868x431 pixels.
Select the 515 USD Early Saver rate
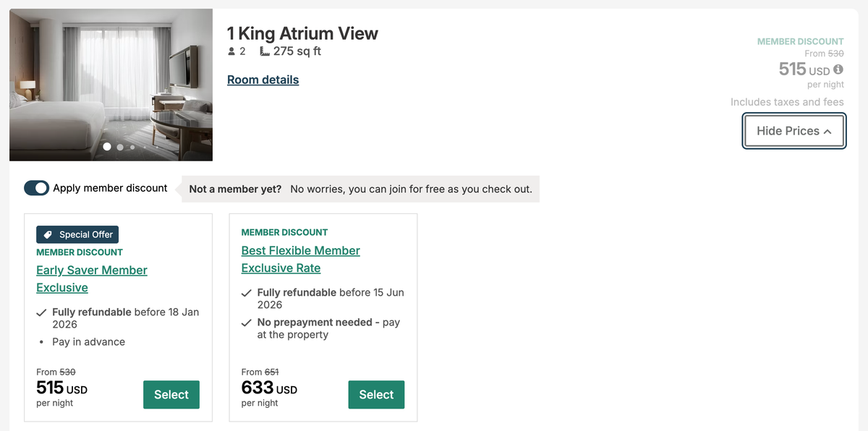pyautogui.click(x=171, y=395)
